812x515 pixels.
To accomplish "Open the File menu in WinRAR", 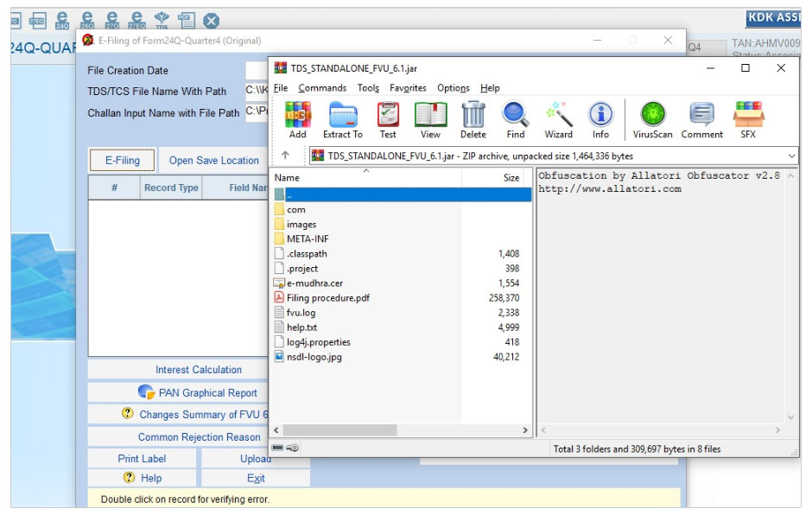I will coord(280,88).
